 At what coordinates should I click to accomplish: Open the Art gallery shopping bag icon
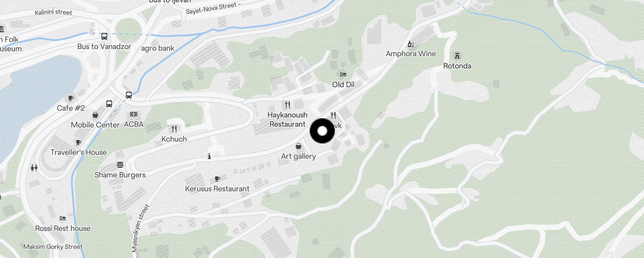(298, 146)
